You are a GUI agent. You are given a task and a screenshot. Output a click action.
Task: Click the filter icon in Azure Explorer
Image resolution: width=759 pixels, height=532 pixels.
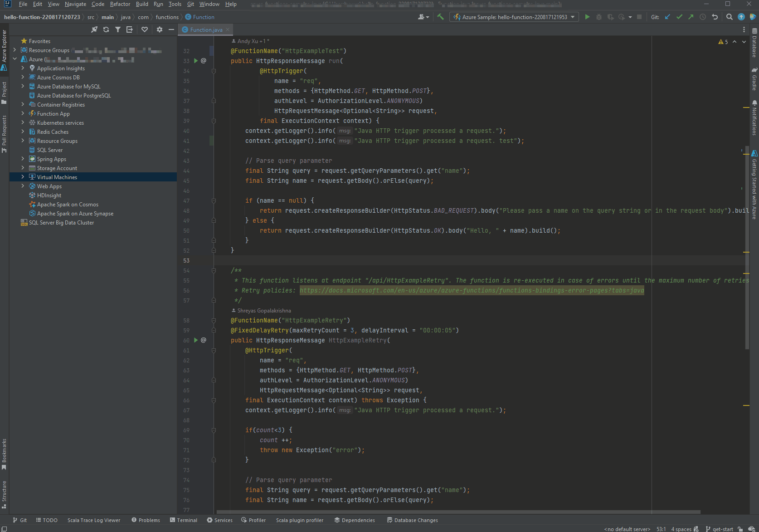pyautogui.click(x=118, y=29)
